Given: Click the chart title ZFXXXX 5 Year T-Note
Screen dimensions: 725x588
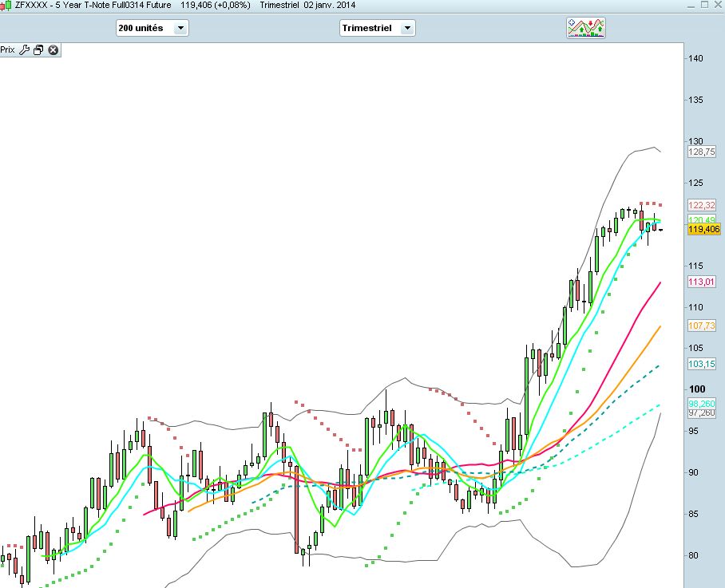Looking at the screenshot, I should [96, 6].
